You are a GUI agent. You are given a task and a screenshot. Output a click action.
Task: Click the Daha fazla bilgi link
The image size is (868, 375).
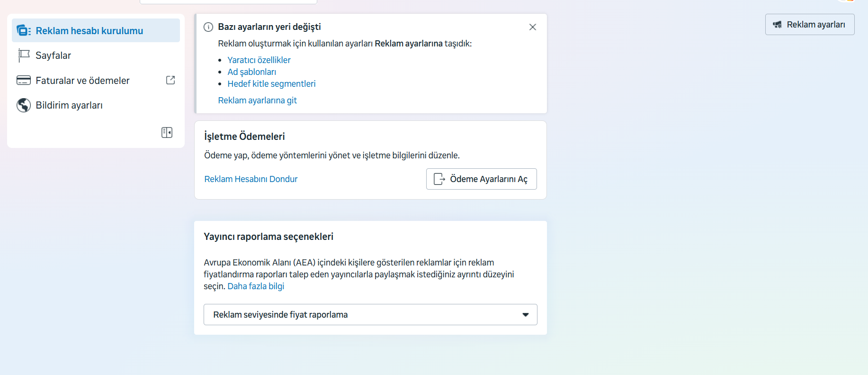256,286
